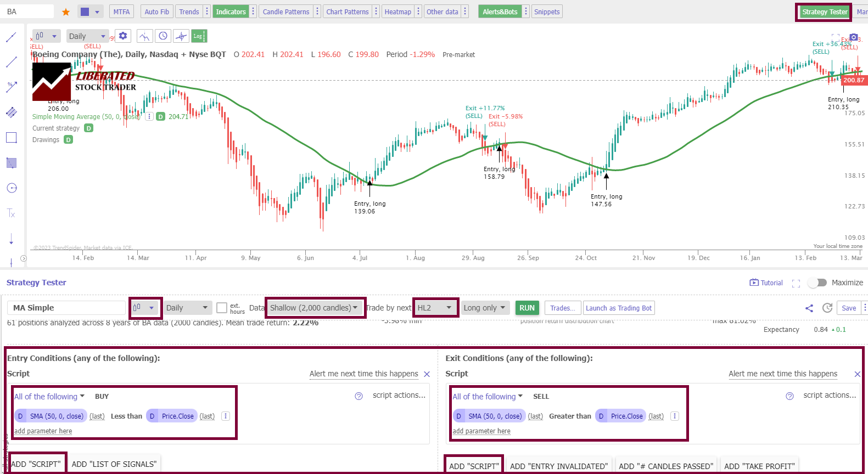Viewport: 868px width, 474px height.
Task: Expand exit All of the following dropdown
Action: click(x=488, y=397)
